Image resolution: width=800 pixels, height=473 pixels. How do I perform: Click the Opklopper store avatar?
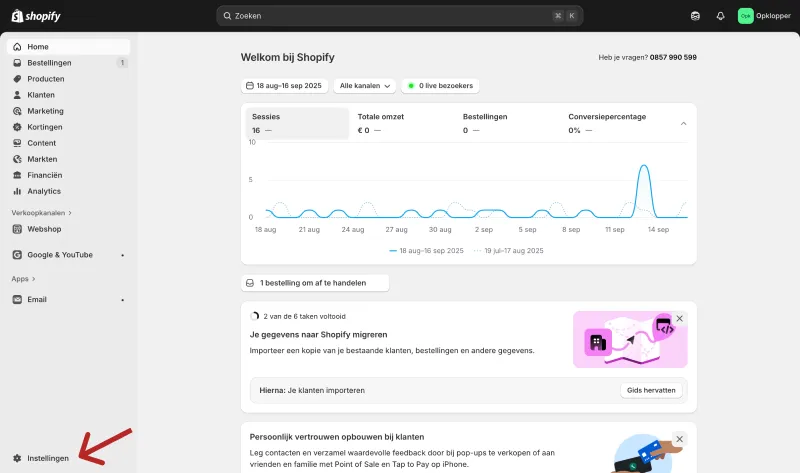pyautogui.click(x=745, y=16)
